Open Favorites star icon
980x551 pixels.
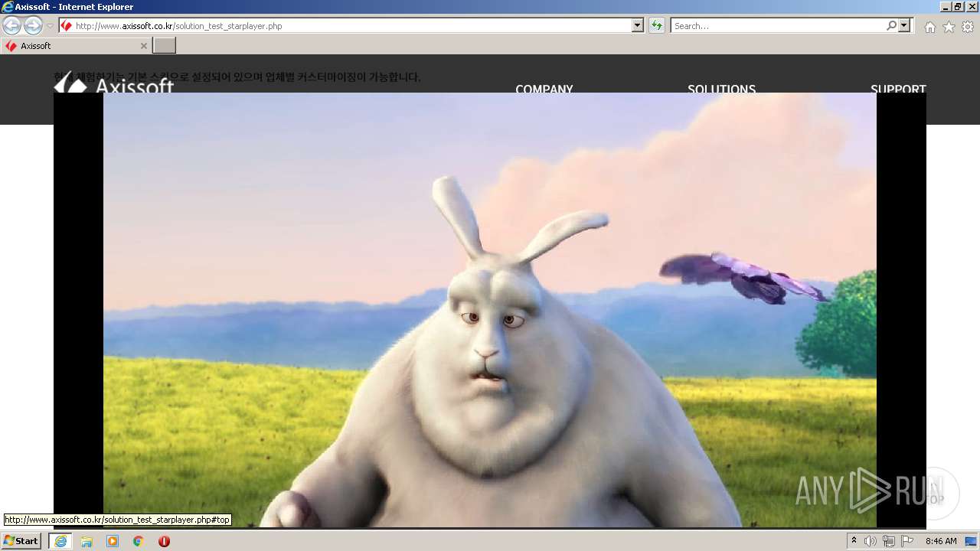(x=949, y=27)
